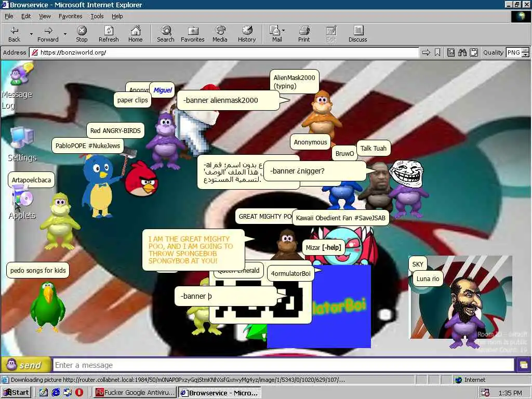Click the SKY name tag
This screenshot has height=399, width=532.
(418, 264)
